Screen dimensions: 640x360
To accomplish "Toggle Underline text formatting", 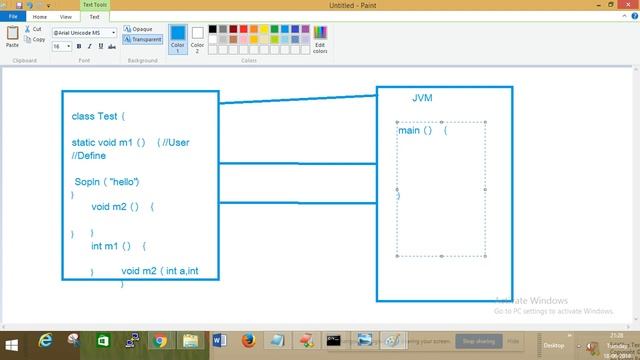I will 101,47.
